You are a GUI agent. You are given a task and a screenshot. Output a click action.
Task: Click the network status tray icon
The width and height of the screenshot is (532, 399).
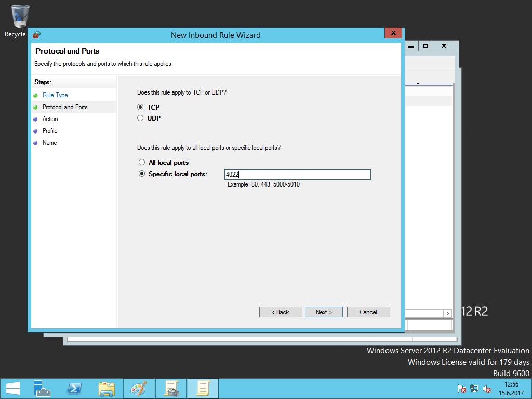474,389
